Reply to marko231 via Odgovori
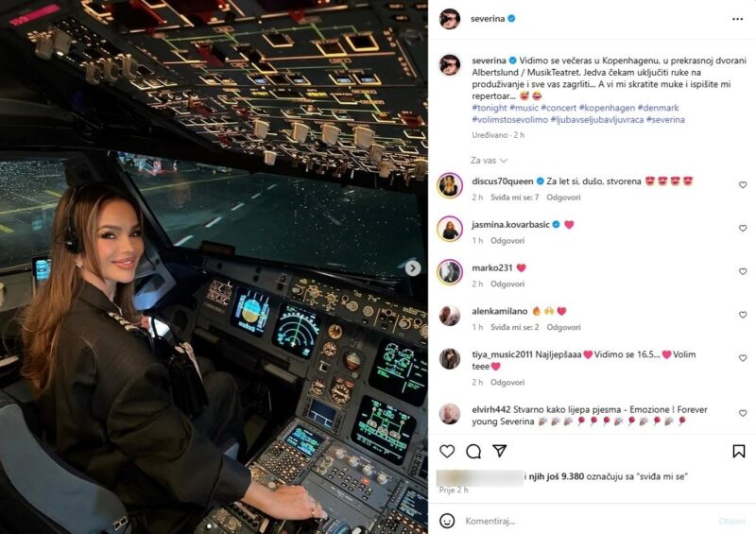 (507, 284)
